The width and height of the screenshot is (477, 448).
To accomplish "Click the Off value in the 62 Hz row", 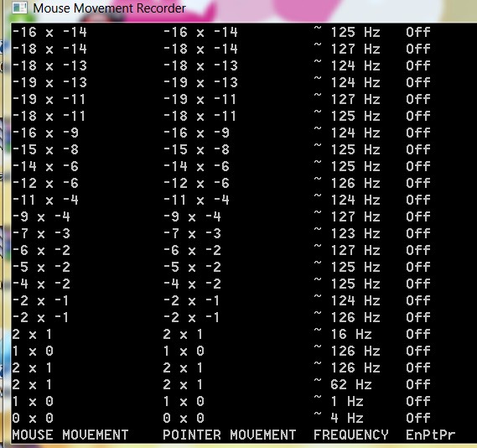I will [x=418, y=384].
